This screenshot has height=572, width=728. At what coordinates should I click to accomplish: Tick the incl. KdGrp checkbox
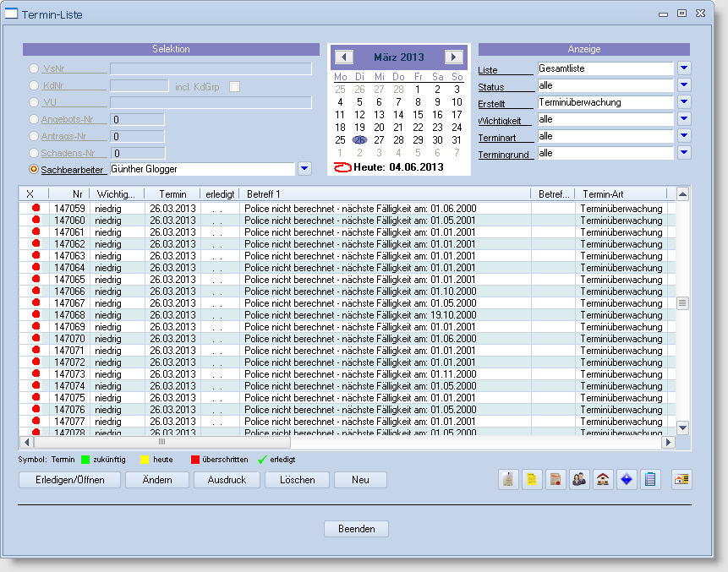[235, 86]
